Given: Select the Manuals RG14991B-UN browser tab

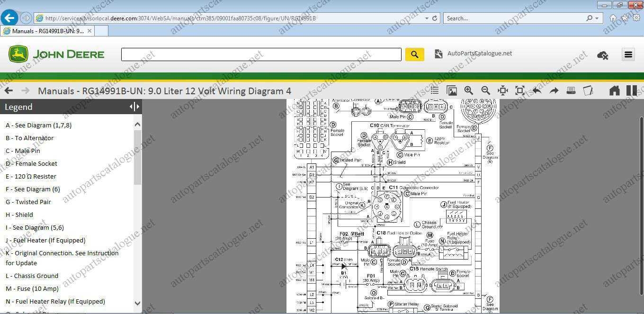Looking at the screenshot, I should tap(47, 31).
